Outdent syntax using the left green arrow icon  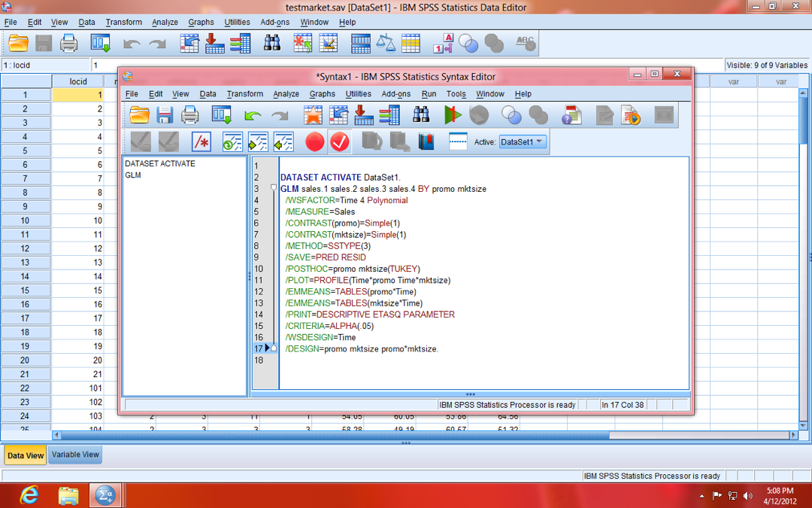[283, 141]
